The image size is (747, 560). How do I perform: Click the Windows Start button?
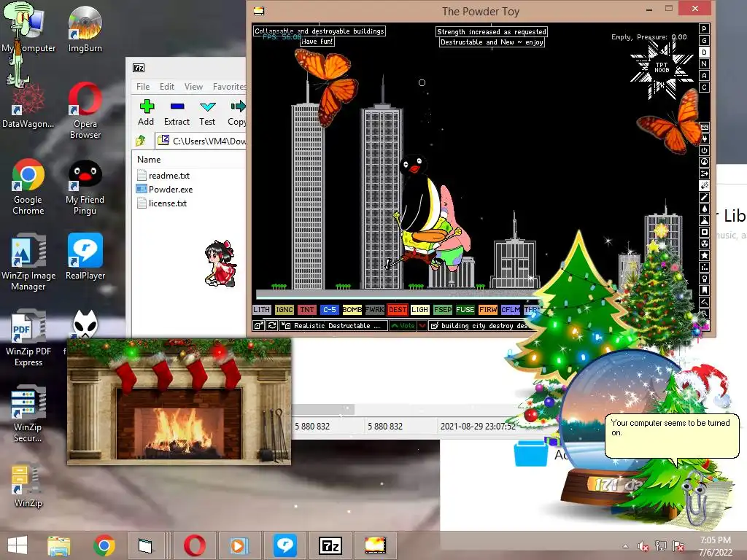tap(18, 545)
